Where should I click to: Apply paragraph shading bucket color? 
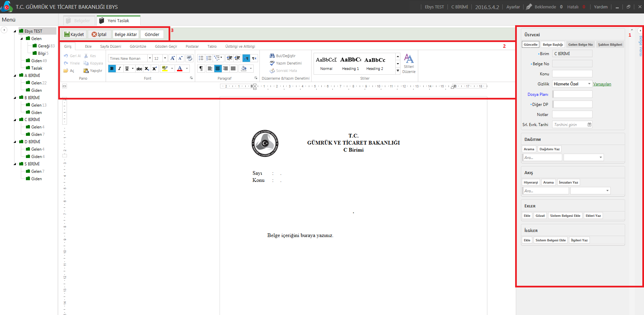244,69
